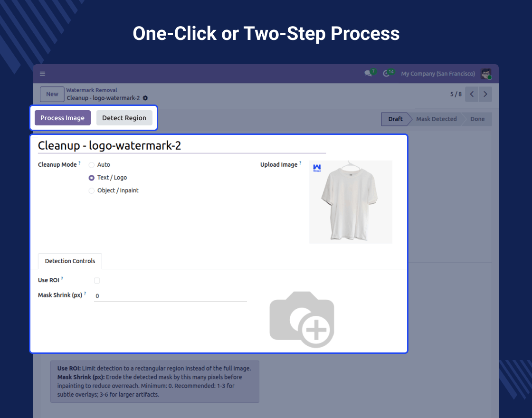This screenshot has width=532, height=418.
Task: Open the Detection Controls tab
Action: point(70,261)
